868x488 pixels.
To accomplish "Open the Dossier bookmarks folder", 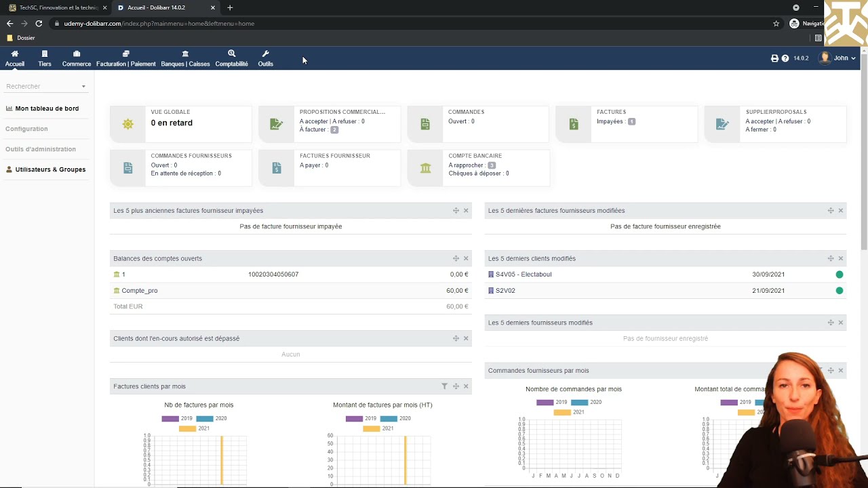I will (21, 38).
